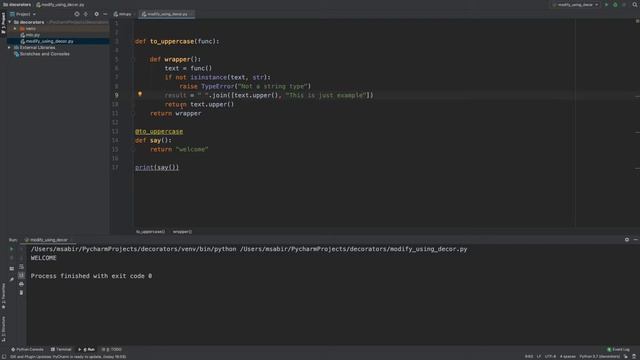The height and width of the screenshot is (360, 640).
Task: Open the run configuration dropdown modify_using_decor
Action: click(576, 4)
